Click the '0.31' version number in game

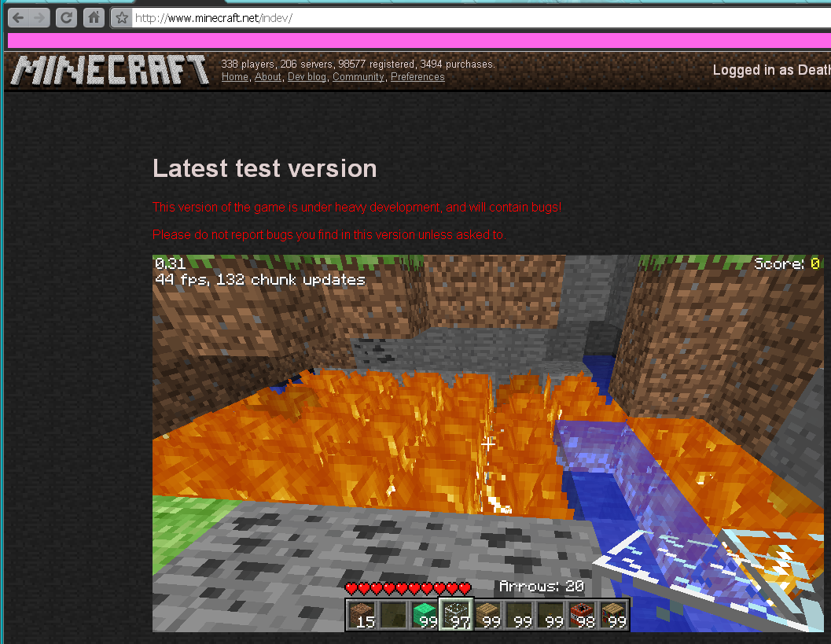coord(170,263)
